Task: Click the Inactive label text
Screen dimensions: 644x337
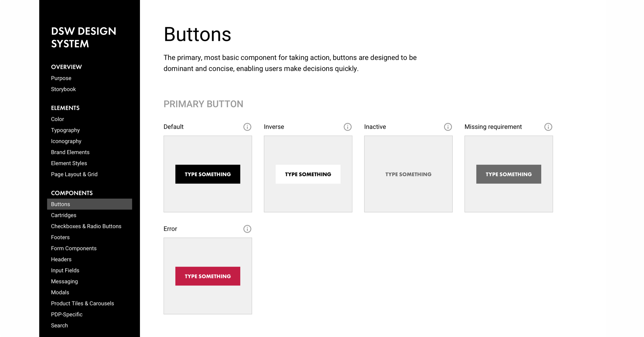Action: (375, 127)
